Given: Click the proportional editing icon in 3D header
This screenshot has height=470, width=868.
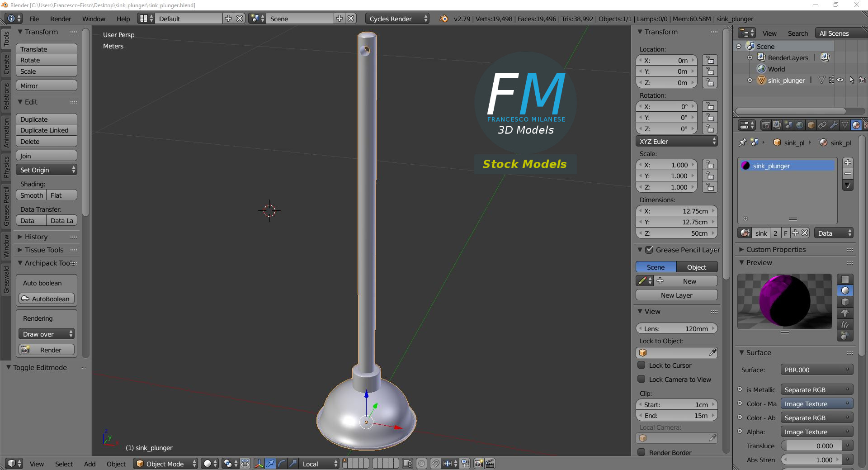Looking at the screenshot, I should pos(421,464).
